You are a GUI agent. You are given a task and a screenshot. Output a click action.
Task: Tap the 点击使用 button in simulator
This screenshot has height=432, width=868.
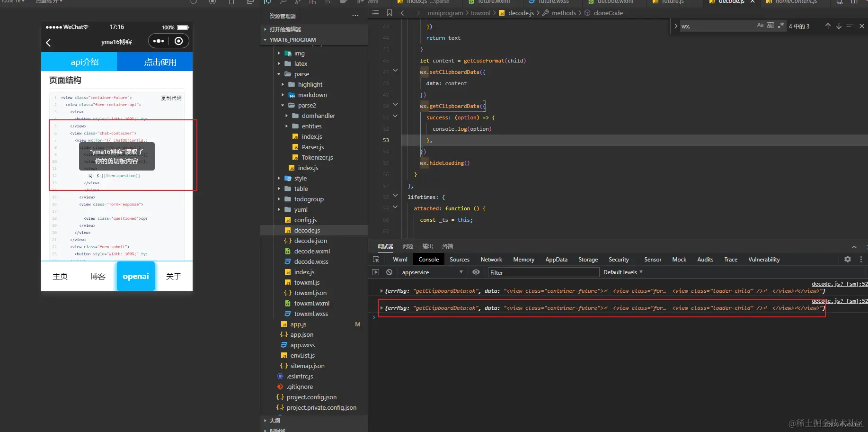[160, 62]
